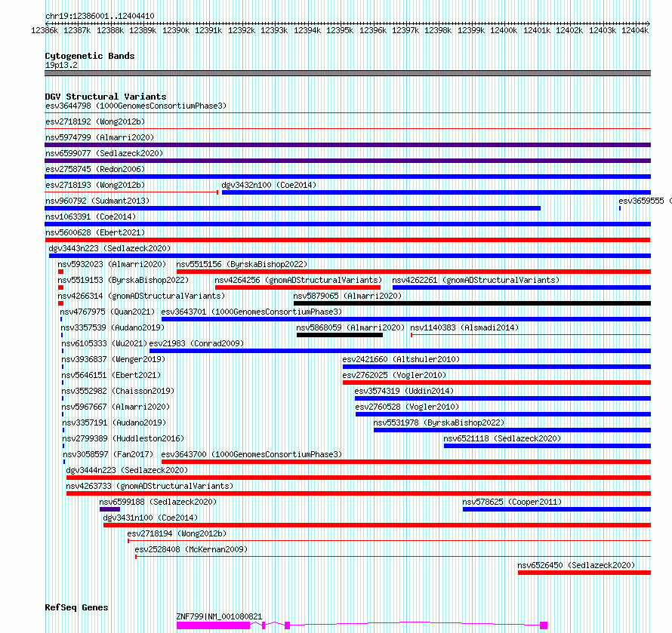The image size is (672, 633).
Task: Select the 12395k ruler position label
Action: click(340, 30)
